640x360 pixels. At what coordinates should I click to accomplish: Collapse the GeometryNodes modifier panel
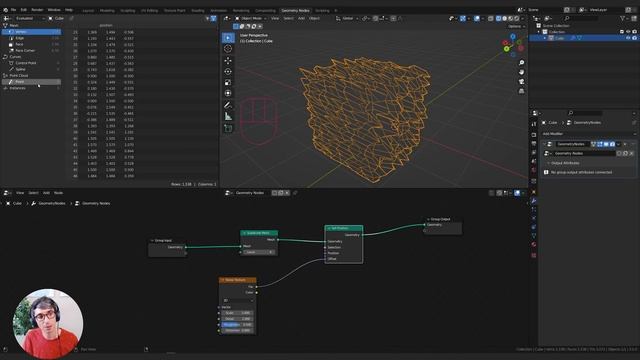pos(544,144)
